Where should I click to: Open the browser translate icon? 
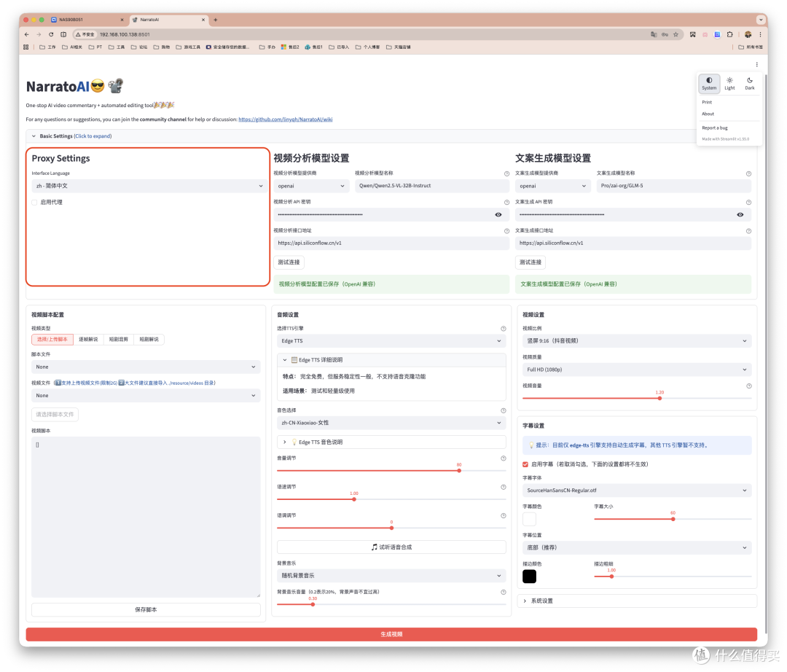click(x=654, y=35)
